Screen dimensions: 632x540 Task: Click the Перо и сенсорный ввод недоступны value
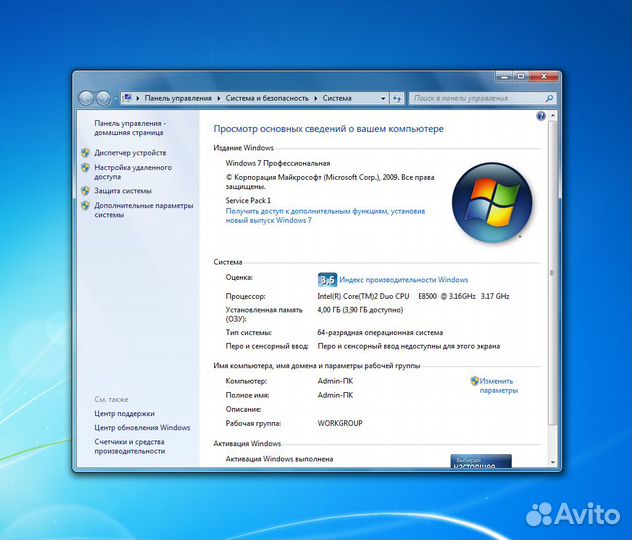coord(409,346)
